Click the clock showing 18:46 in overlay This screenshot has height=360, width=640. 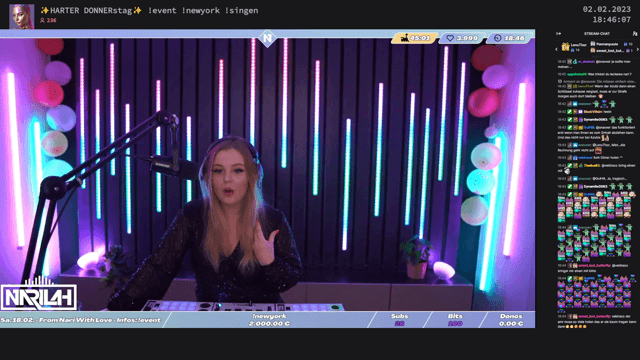510,38
